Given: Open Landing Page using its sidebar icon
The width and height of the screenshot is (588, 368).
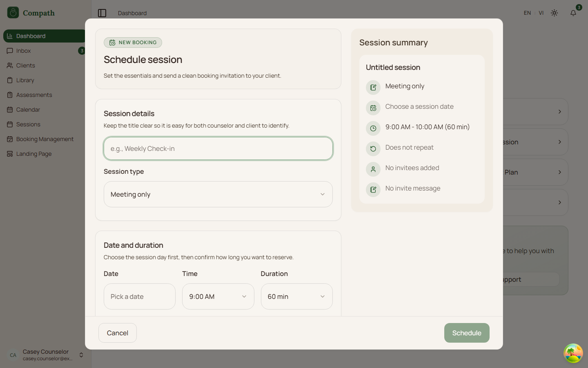Looking at the screenshot, I should (x=9, y=154).
